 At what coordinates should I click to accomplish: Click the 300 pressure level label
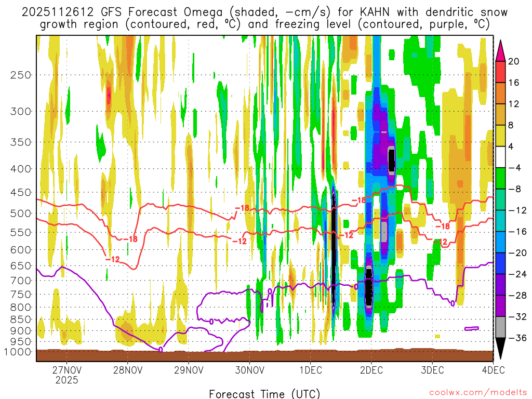point(21,111)
